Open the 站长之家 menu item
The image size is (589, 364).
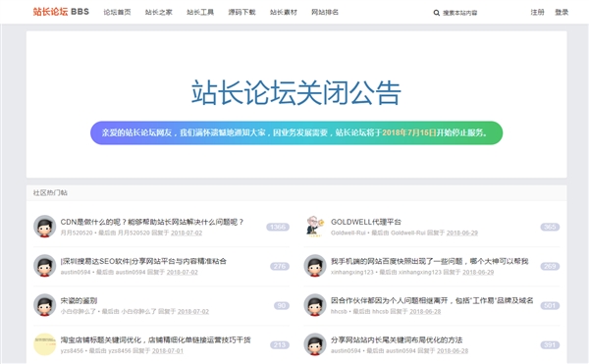[x=158, y=12]
